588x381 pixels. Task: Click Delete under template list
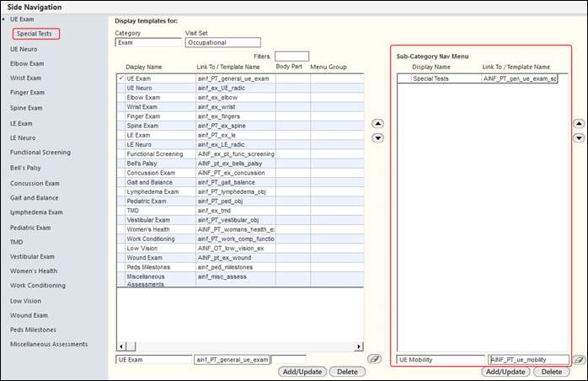347,372
